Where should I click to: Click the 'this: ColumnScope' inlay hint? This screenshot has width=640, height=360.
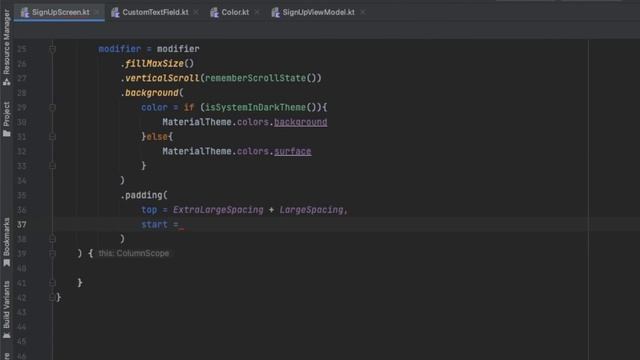pos(134,253)
